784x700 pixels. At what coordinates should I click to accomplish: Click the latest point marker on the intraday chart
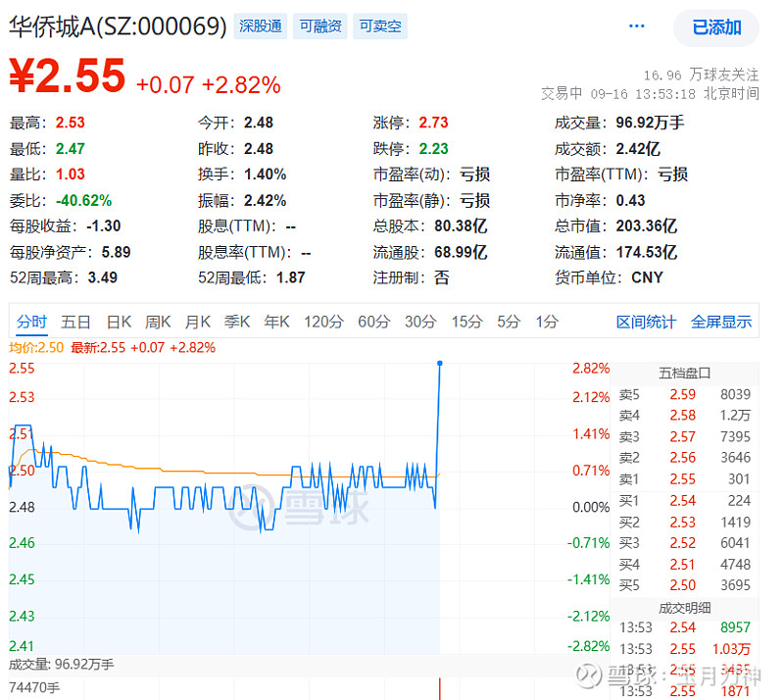click(439, 364)
